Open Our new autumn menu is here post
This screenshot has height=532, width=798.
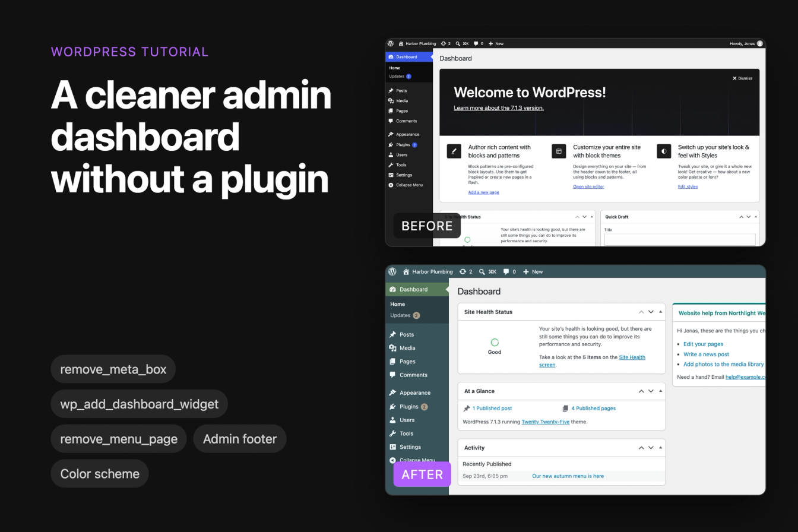568,476
